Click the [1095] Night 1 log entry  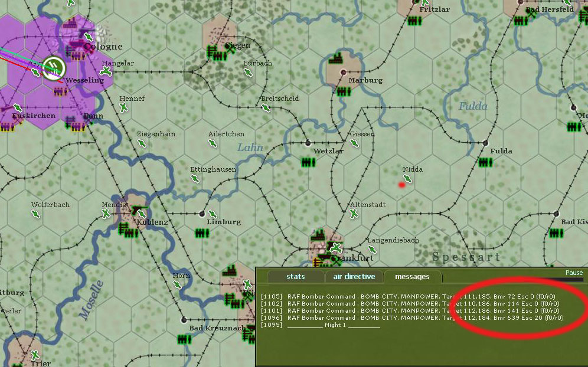click(321, 325)
